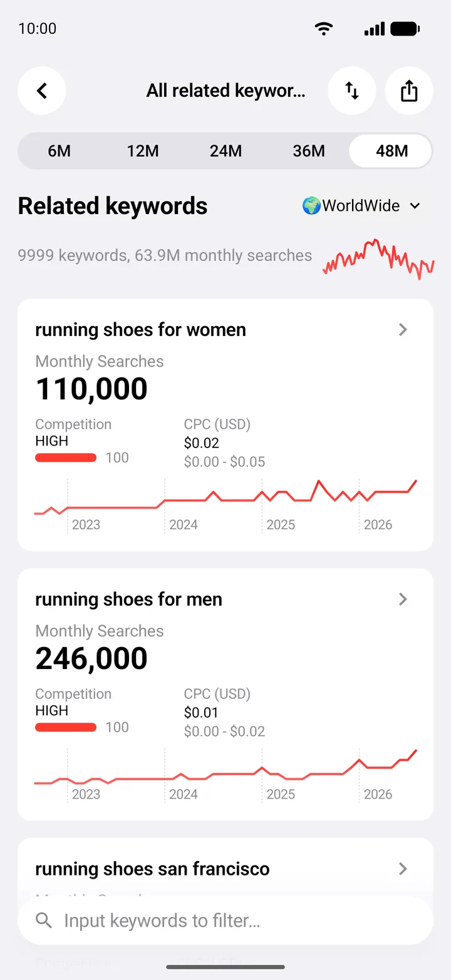This screenshot has height=980, width=451.
Task: Click the 'All related keywor…' page title
Action: coord(225,91)
